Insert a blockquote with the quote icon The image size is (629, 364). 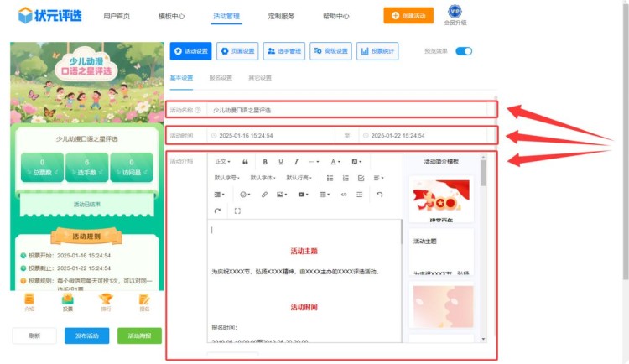click(x=245, y=162)
